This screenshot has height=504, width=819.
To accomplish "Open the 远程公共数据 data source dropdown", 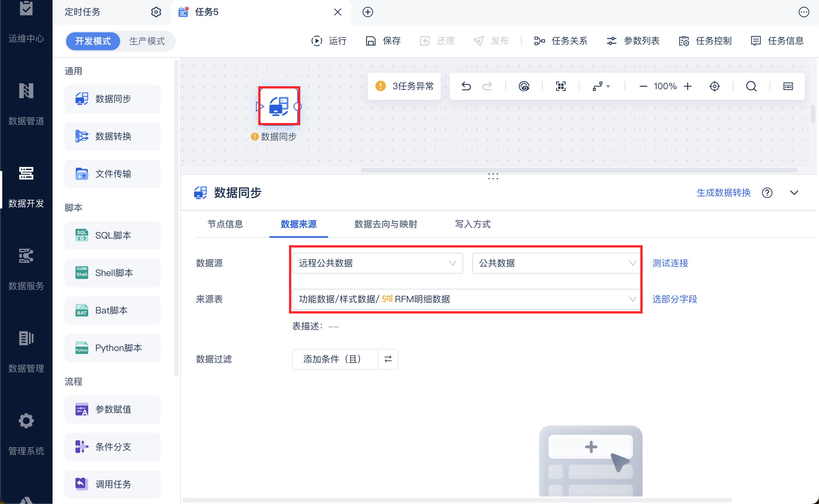I will tap(377, 263).
